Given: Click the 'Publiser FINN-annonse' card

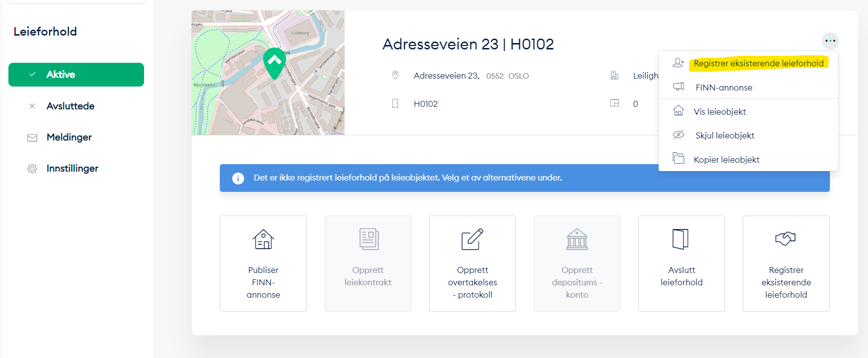Looking at the screenshot, I should tap(263, 264).
